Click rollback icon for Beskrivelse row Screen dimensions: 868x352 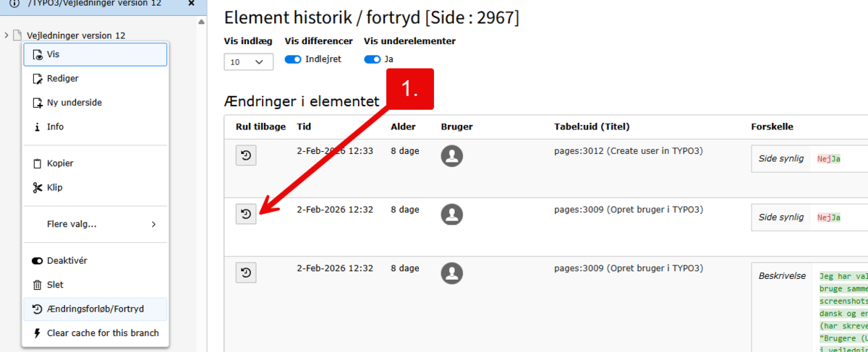246,272
